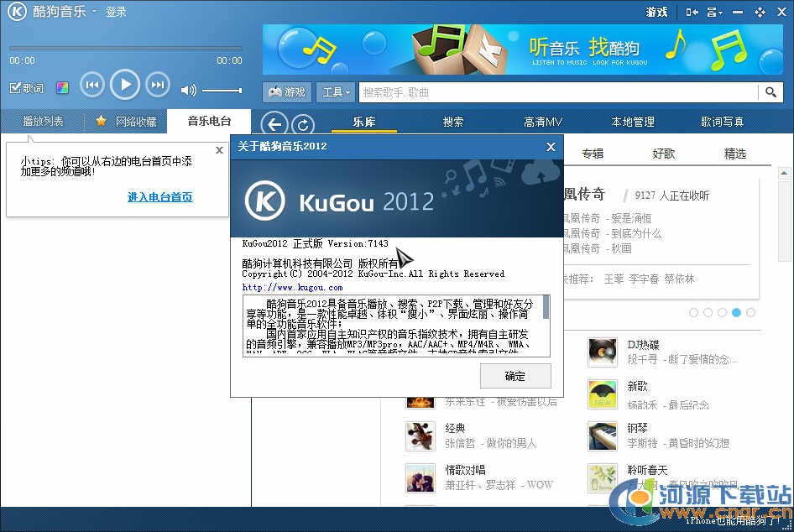Click the magnifier search icon

(x=770, y=92)
